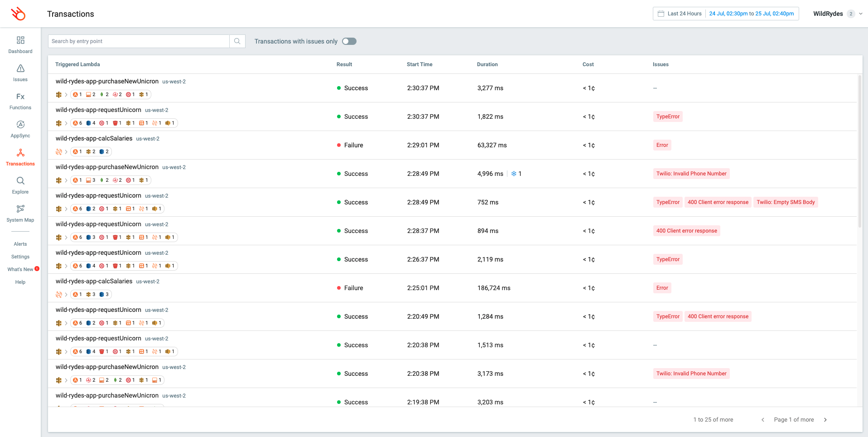Screen dimensions: 868x437
Task: Click the Page 1 of more indicator
Action: [x=794, y=420]
